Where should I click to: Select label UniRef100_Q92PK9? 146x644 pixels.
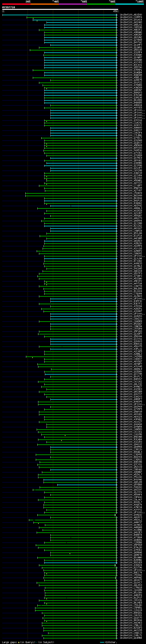click(x=131, y=407)
